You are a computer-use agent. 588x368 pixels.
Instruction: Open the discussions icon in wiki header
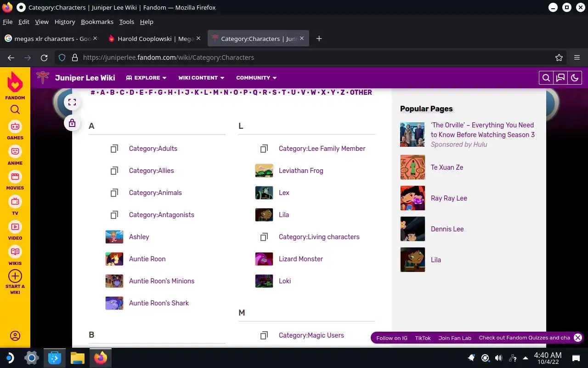coord(560,78)
